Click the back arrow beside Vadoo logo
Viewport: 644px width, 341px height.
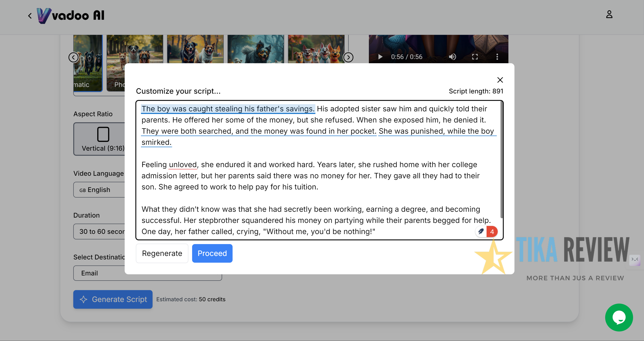(30, 16)
